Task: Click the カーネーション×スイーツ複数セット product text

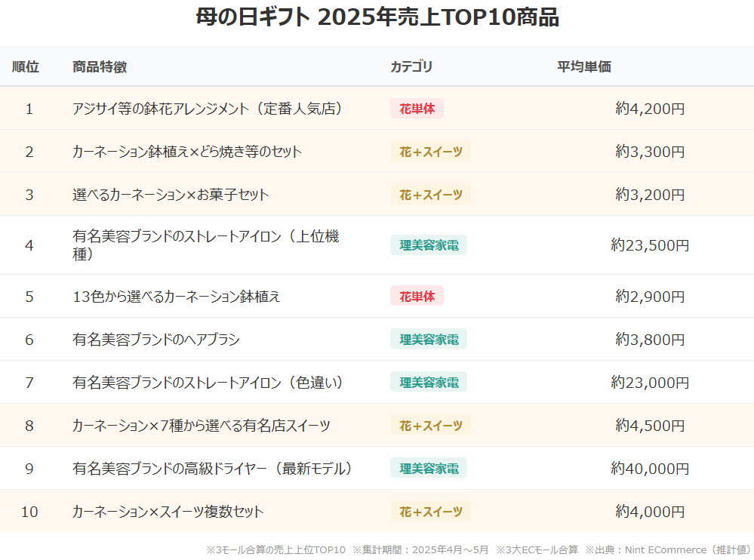Action: tap(168, 512)
